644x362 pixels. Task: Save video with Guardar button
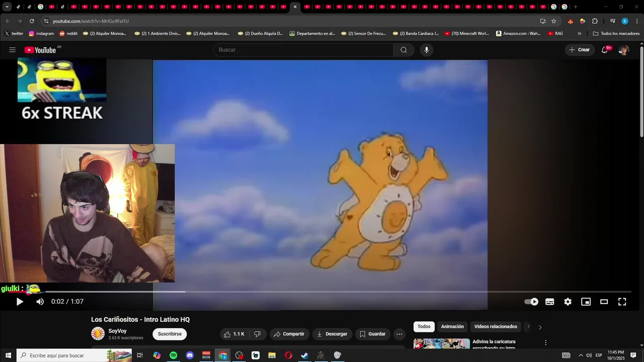pyautogui.click(x=372, y=334)
